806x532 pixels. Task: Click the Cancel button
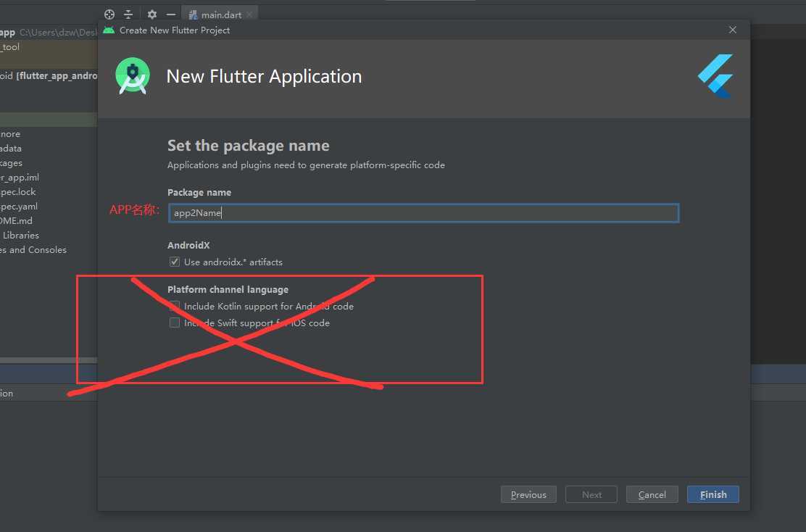[x=652, y=495]
